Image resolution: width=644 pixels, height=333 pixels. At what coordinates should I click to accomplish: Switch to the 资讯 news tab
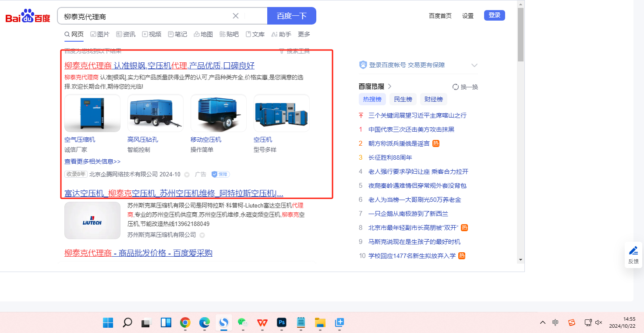point(126,34)
